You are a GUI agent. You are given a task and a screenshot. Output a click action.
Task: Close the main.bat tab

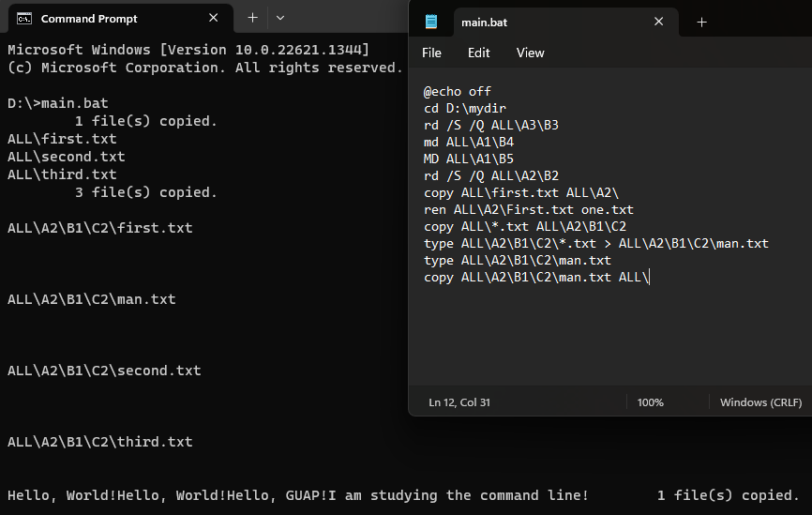(x=659, y=22)
